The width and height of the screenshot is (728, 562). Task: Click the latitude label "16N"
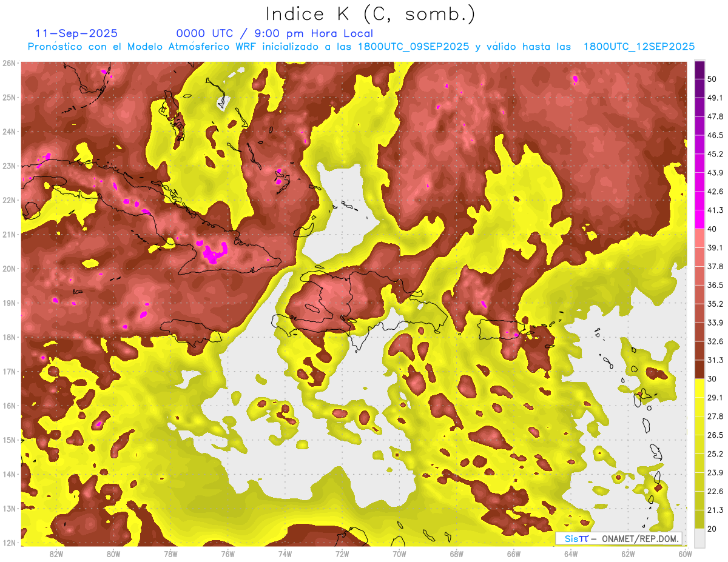(x=9, y=406)
